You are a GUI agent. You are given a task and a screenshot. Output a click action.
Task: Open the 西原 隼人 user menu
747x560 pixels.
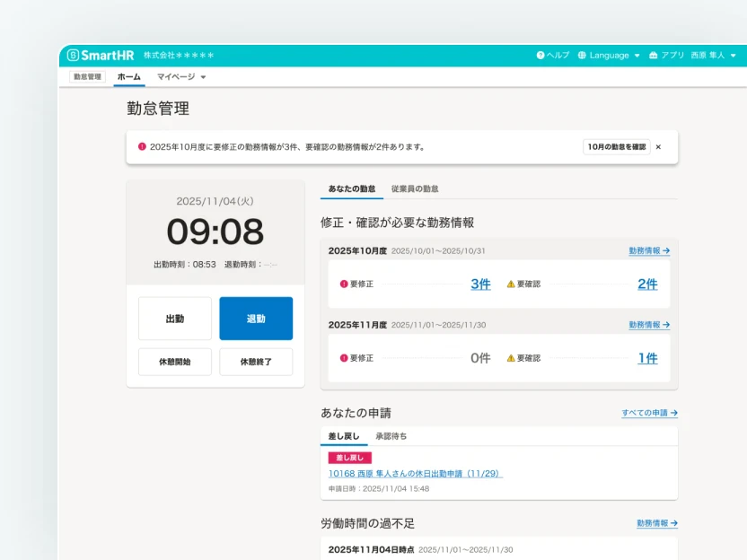point(713,56)
